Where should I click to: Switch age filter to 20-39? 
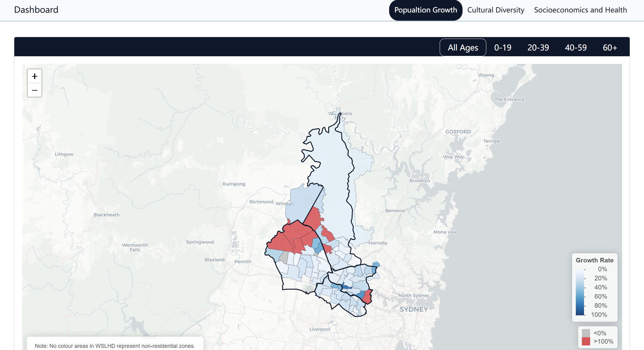[x=538, y=47]
